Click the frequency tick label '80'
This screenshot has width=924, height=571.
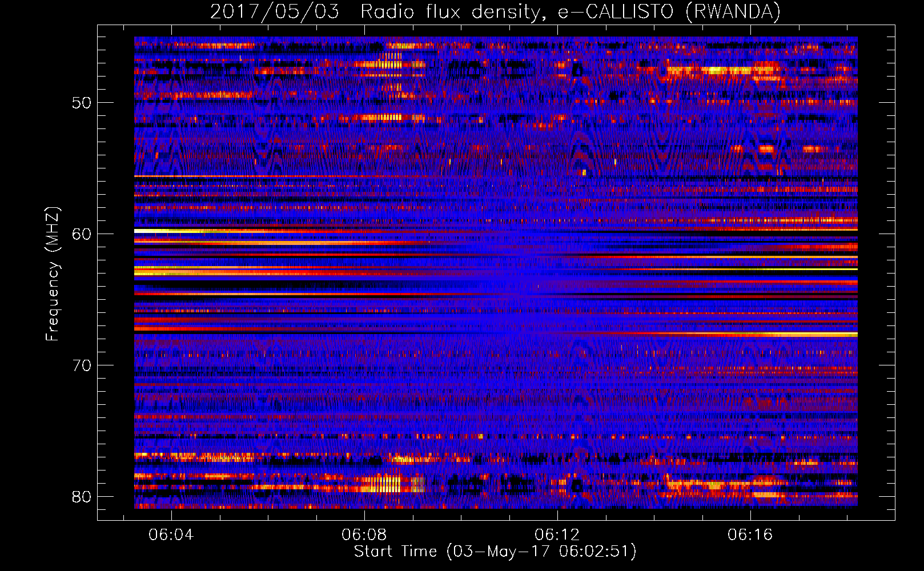tap(82, 497)
